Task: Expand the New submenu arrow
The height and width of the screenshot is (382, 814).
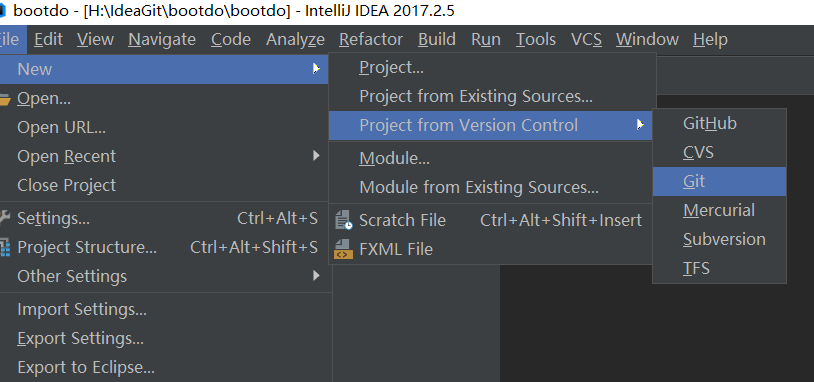Action: (316, 69)
